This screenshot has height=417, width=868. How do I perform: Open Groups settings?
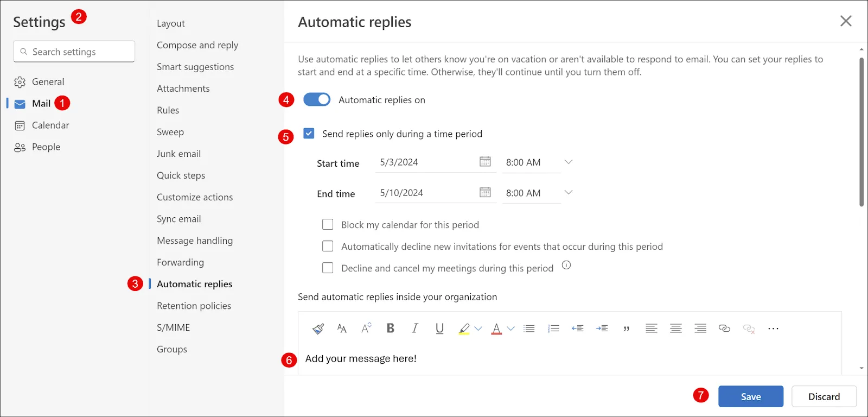[x=172, y=349]
